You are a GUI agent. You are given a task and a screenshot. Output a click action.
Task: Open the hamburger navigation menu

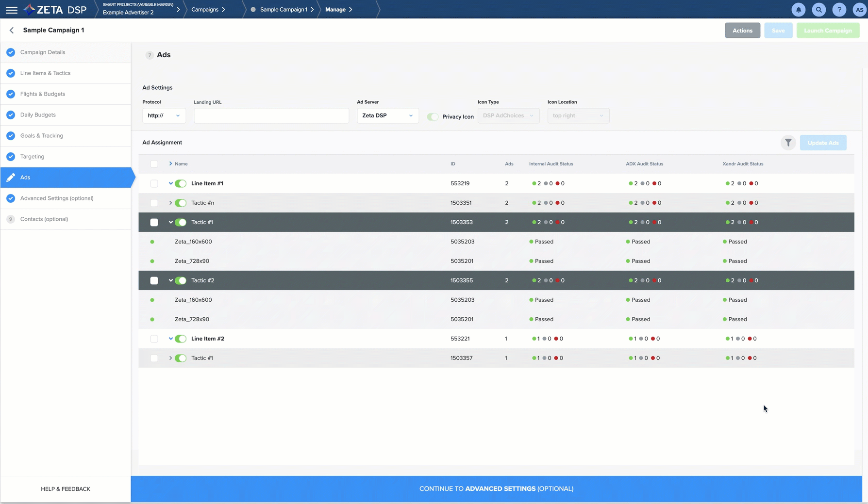coord(12,10)
